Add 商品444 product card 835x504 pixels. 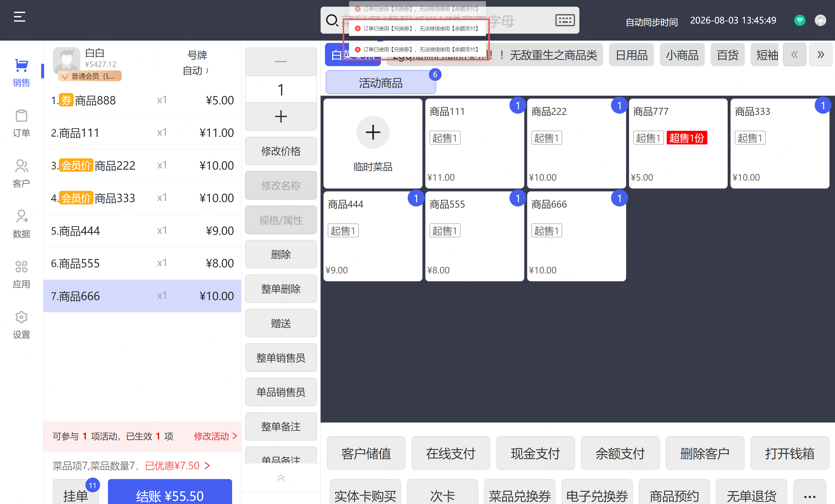[x=373, y=236]
